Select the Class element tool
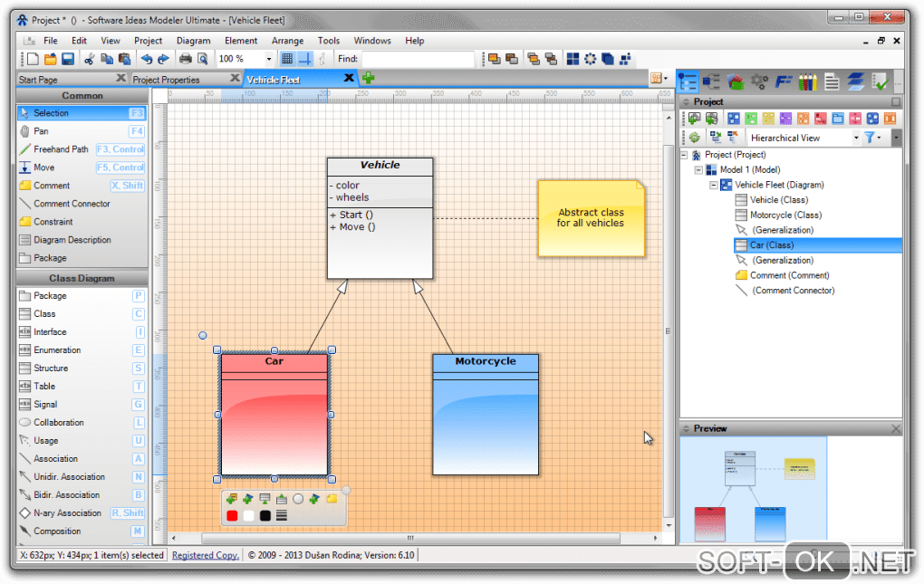 point(82,314)
